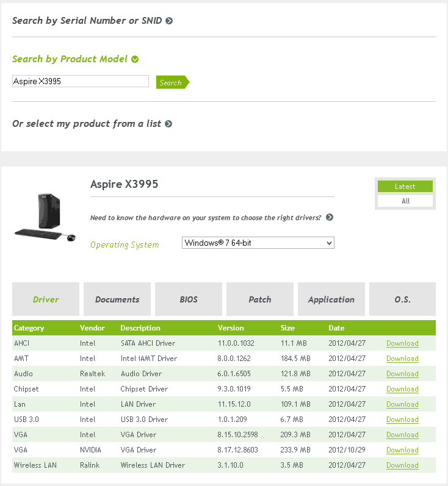The height and width of the screenshot is (486, 448).
Task: Click the Ralink vendor cell
Action: click(90, 465)
